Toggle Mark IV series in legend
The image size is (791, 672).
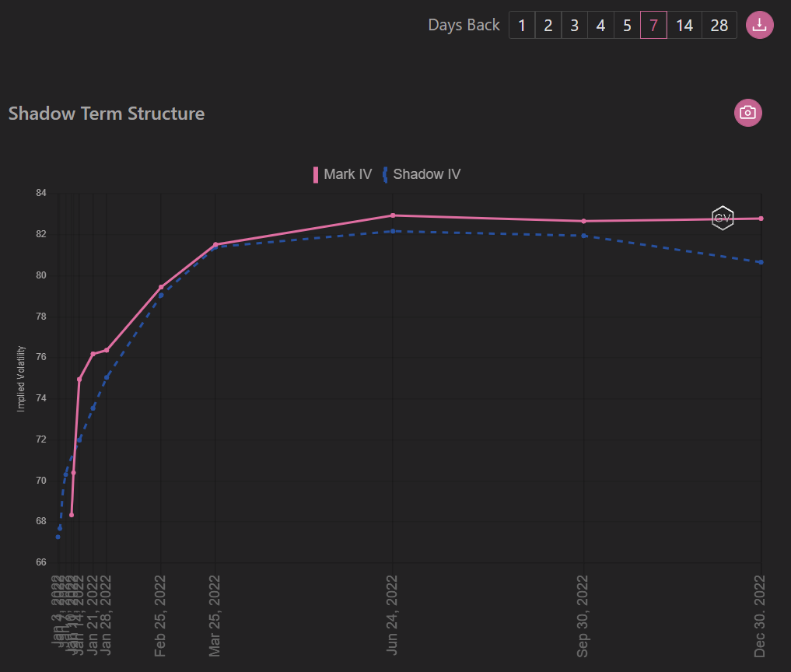pos(342,174)
